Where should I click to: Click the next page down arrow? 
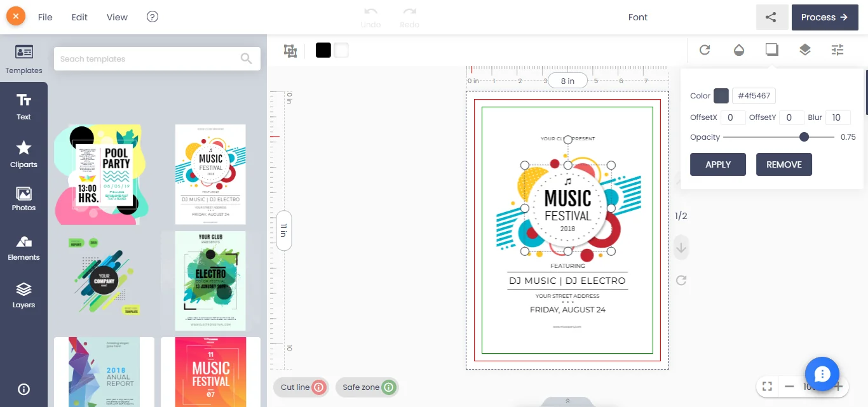click(x=681, y=248)
